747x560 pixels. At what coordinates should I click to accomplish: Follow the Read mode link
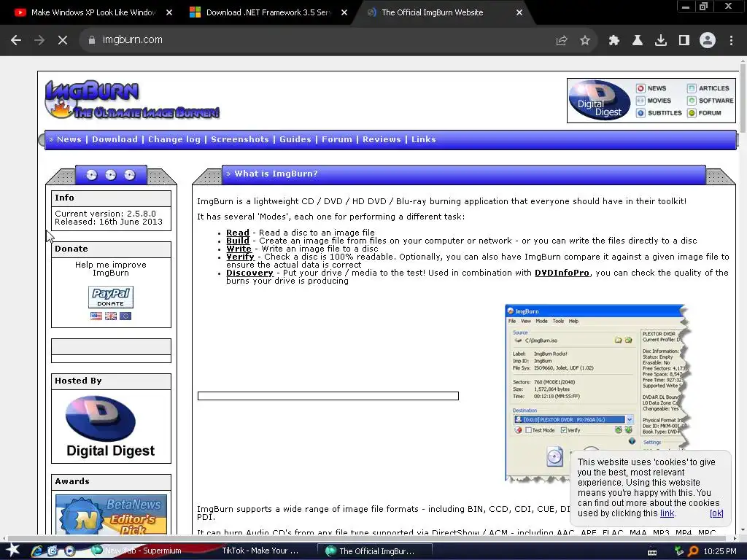click(238, 233)
